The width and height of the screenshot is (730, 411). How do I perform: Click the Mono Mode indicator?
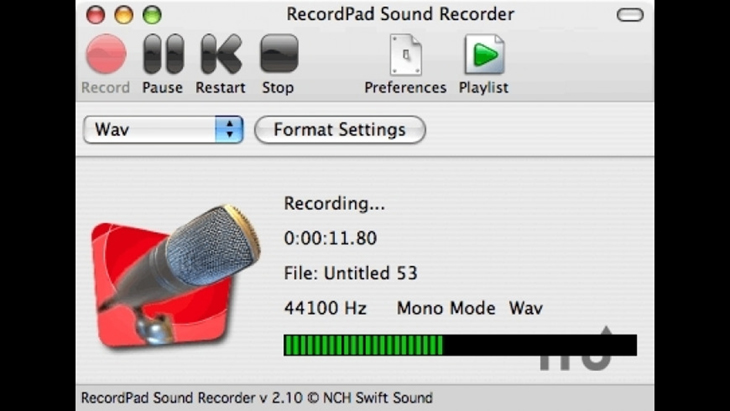click(x=446, y=308)
